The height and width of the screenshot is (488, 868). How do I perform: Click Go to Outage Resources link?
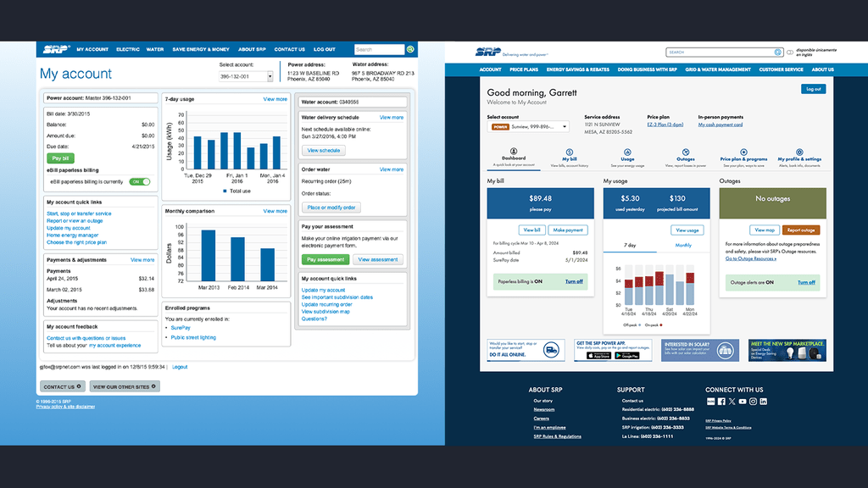click(x=751, y=258)
